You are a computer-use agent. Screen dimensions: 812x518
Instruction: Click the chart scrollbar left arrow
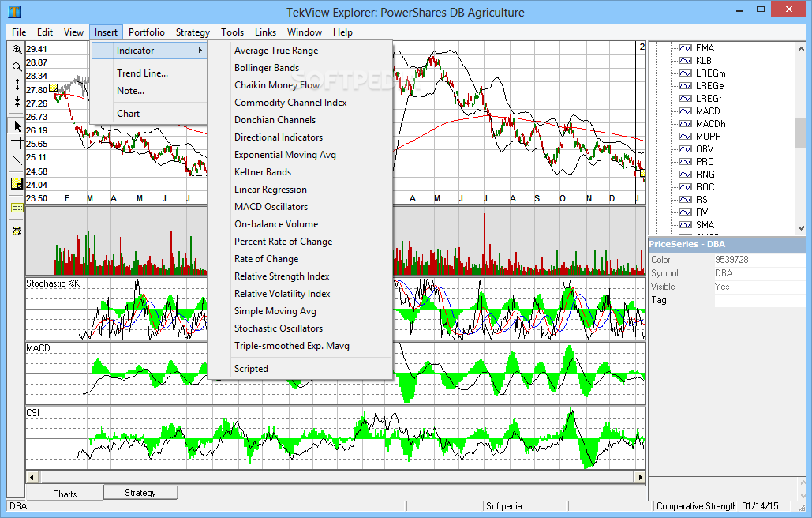(32, 477)
